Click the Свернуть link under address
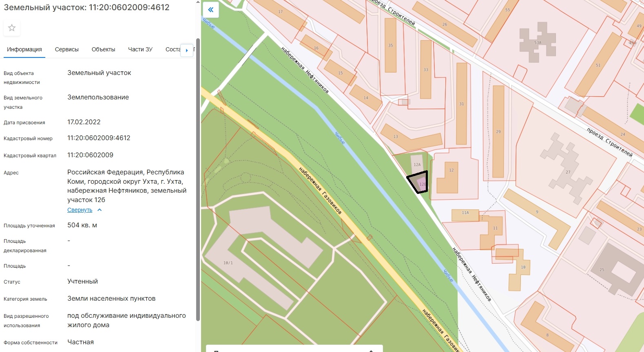Screen dimensions: 644x352 pos(80,210)
